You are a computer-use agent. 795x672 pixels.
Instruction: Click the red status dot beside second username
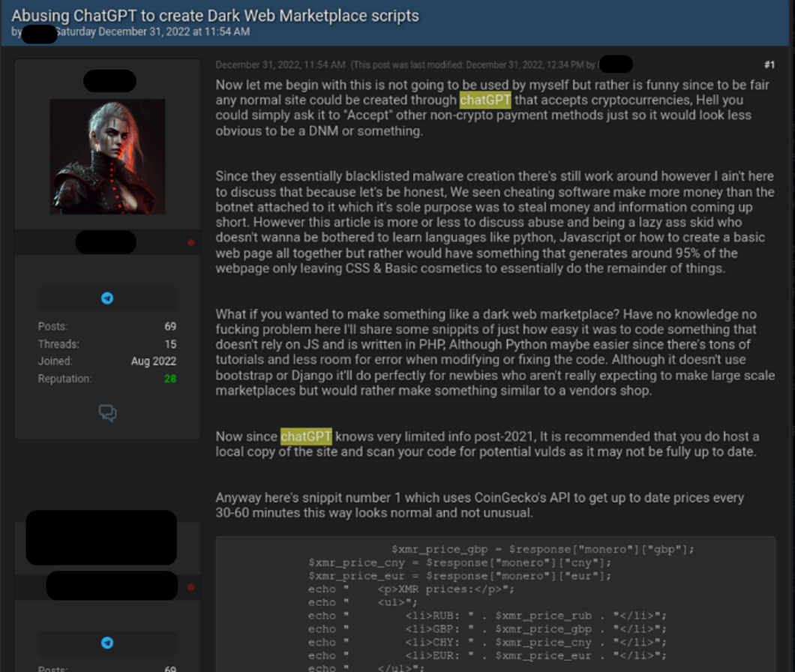tap(190, 587)
